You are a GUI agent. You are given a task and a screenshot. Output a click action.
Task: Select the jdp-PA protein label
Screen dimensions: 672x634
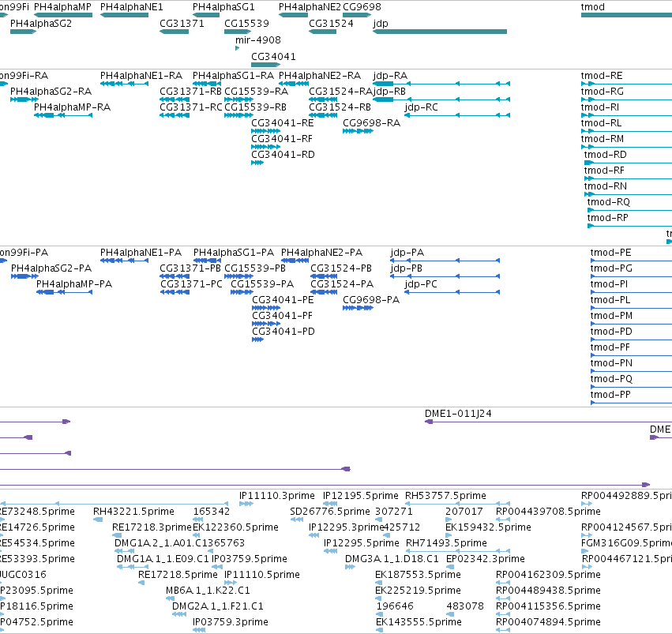[x=407, y=253]
